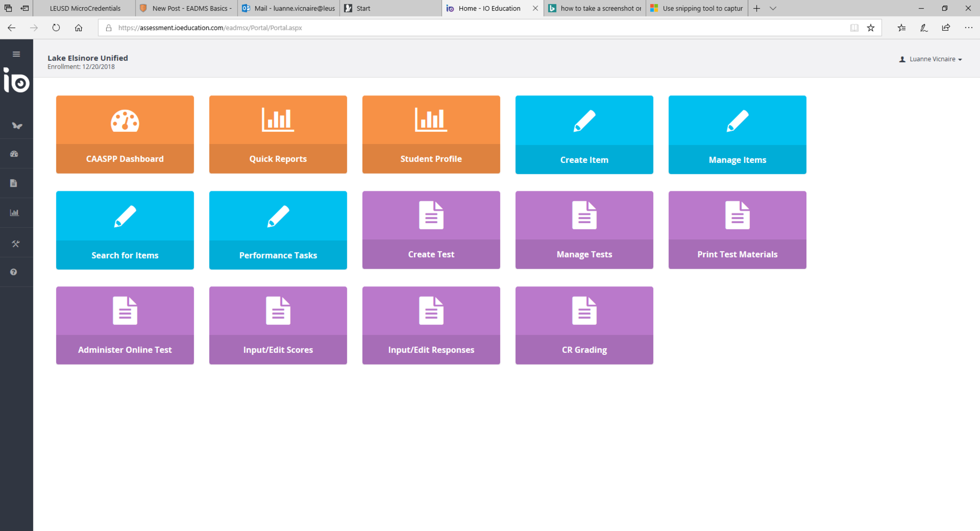Click the dashboard gauge sidebar icon
The height and width of the screenshot is (531, 980).
coord(14,154)
